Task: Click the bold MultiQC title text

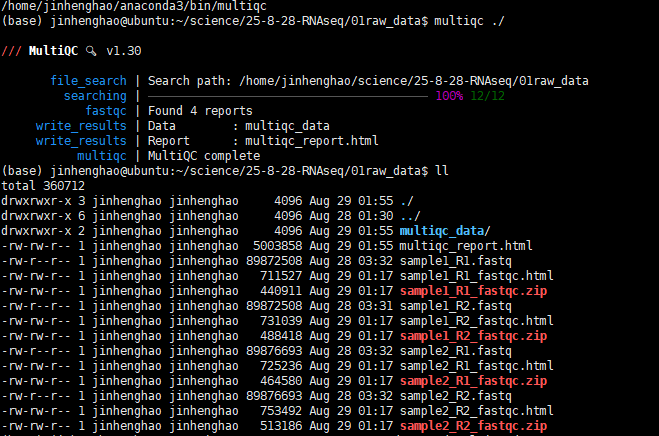Action: coord(53,51)
